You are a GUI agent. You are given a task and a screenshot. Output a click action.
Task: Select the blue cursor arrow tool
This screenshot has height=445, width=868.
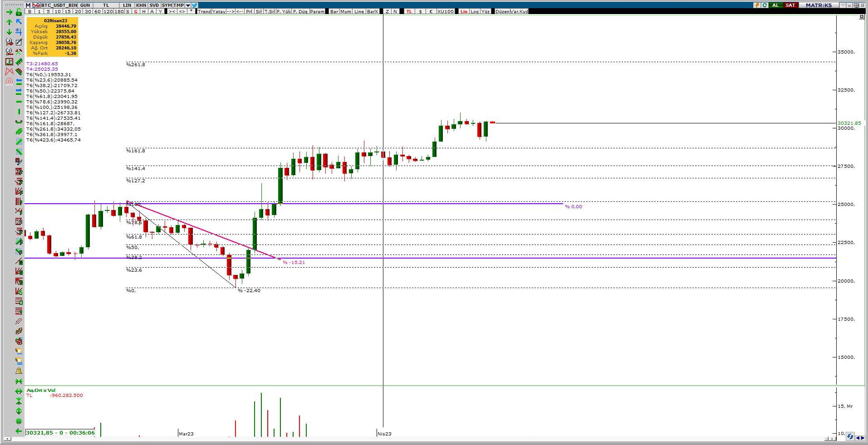coord(19,22)
